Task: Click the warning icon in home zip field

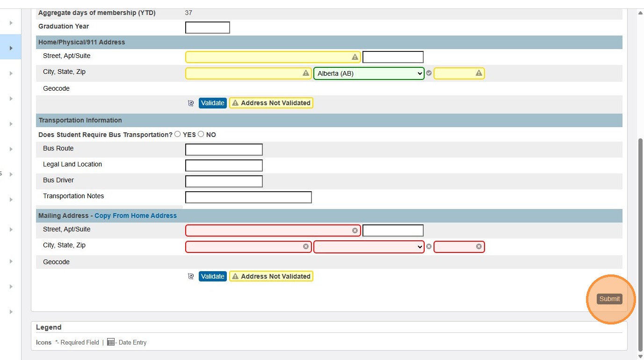Action: pyautogui.click(x=479, y=73)
